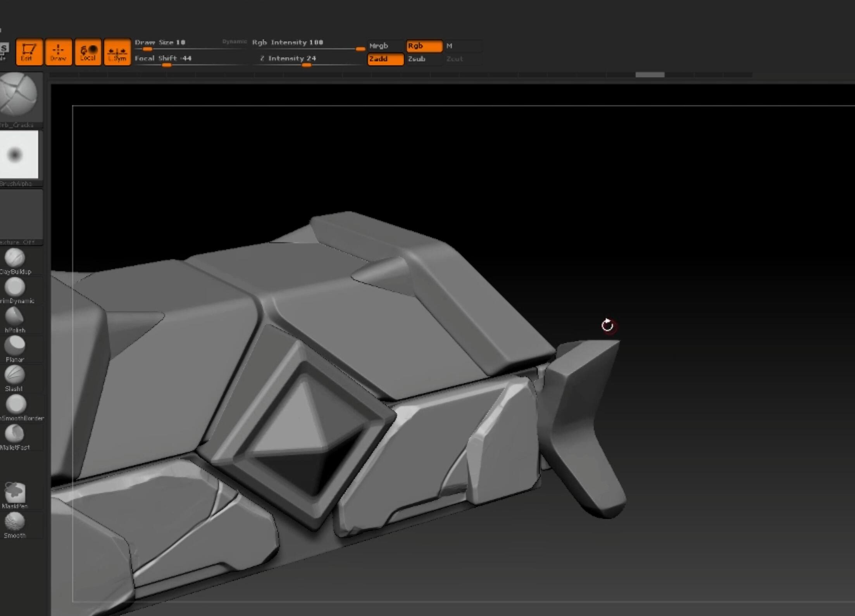Select the hPolish brush
The image size is (855, 616).
click(x=15, y=320)
